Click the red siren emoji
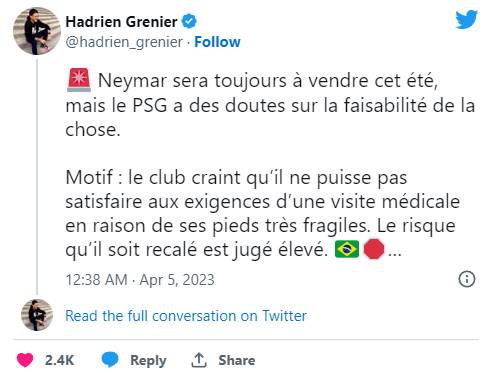This screenshot has width=493, height=373. [x=79, y=80]
